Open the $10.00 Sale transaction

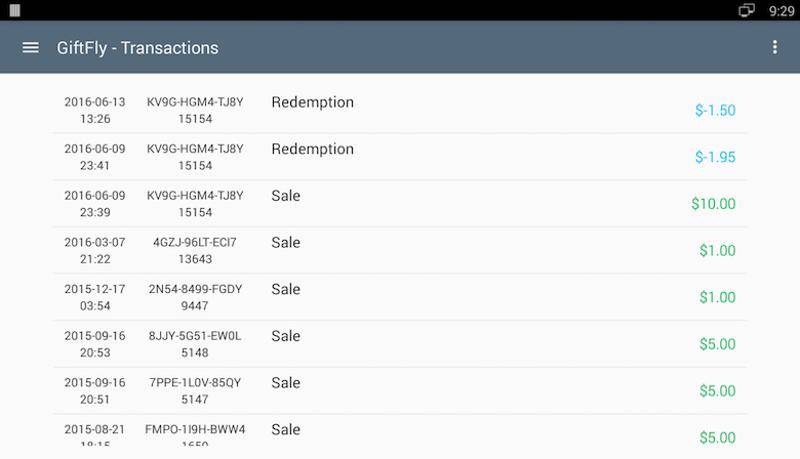(x=400, y=204)
